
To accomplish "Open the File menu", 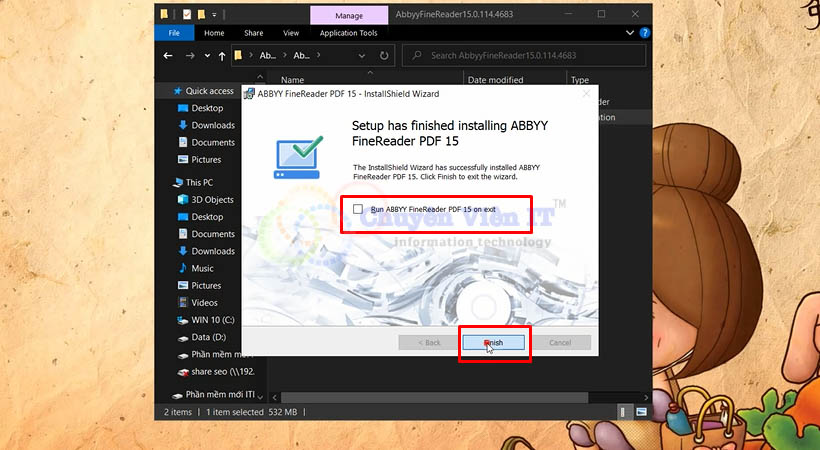I will 174,32.
